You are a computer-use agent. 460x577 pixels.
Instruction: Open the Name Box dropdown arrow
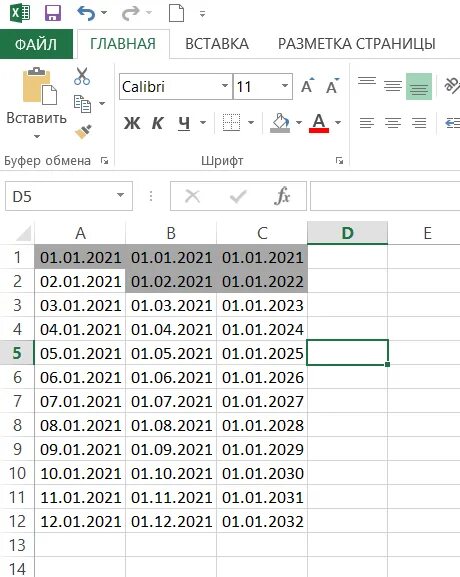120,195
